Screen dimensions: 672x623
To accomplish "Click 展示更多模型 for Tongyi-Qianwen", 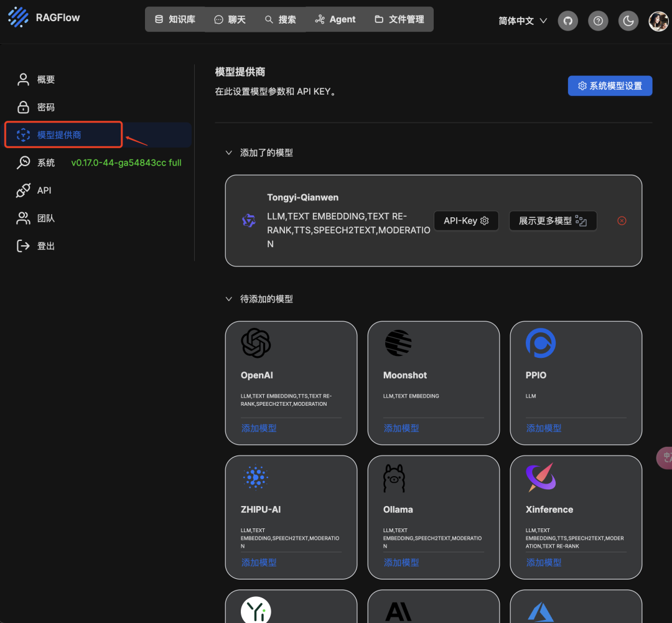I will [553, 221].
